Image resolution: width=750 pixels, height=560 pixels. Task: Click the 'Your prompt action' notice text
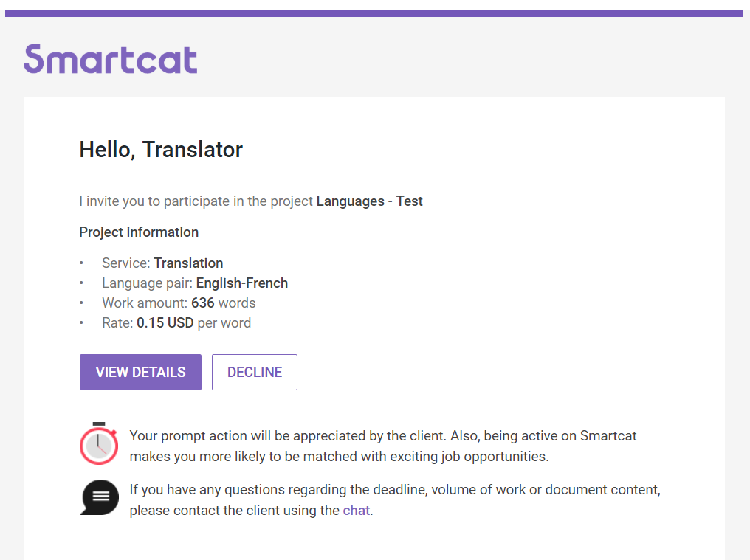point(382,446)
